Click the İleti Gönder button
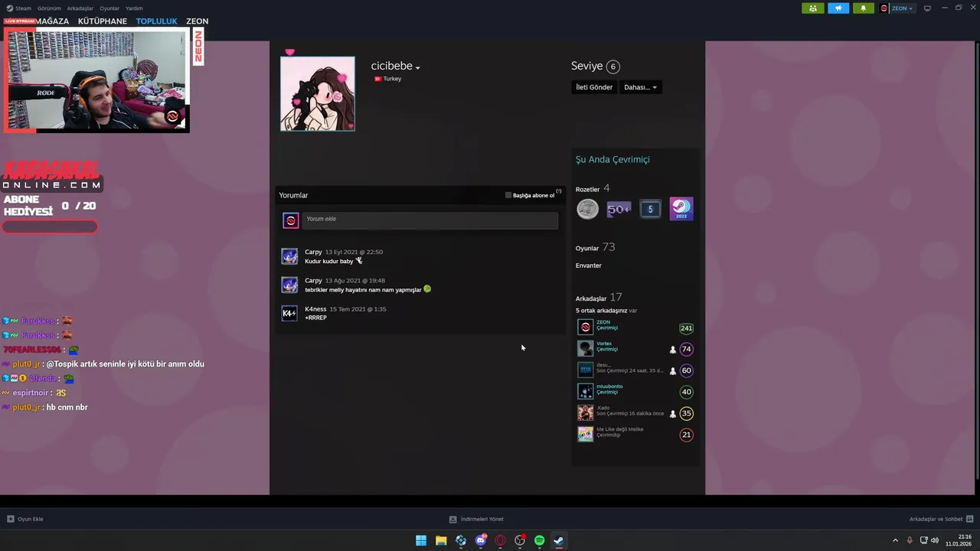Image resolution: width=980 pixels, height=551 pixels. pos(594,87)
